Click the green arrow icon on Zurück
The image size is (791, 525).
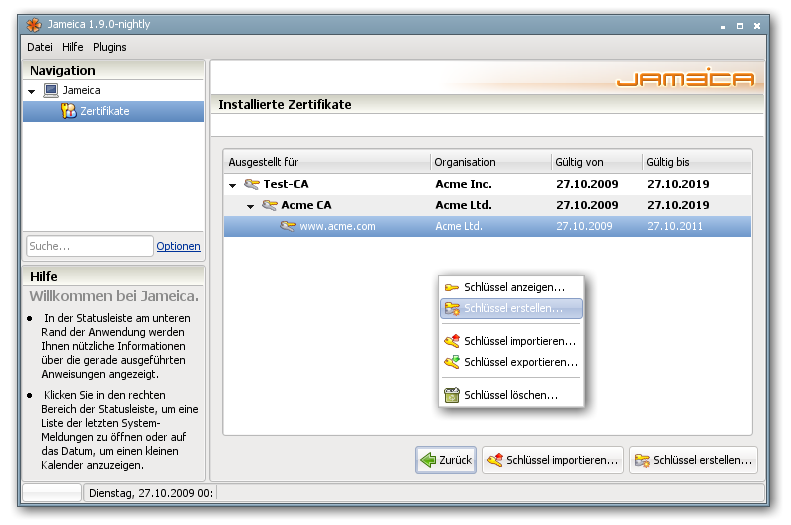tap(428, 460)
